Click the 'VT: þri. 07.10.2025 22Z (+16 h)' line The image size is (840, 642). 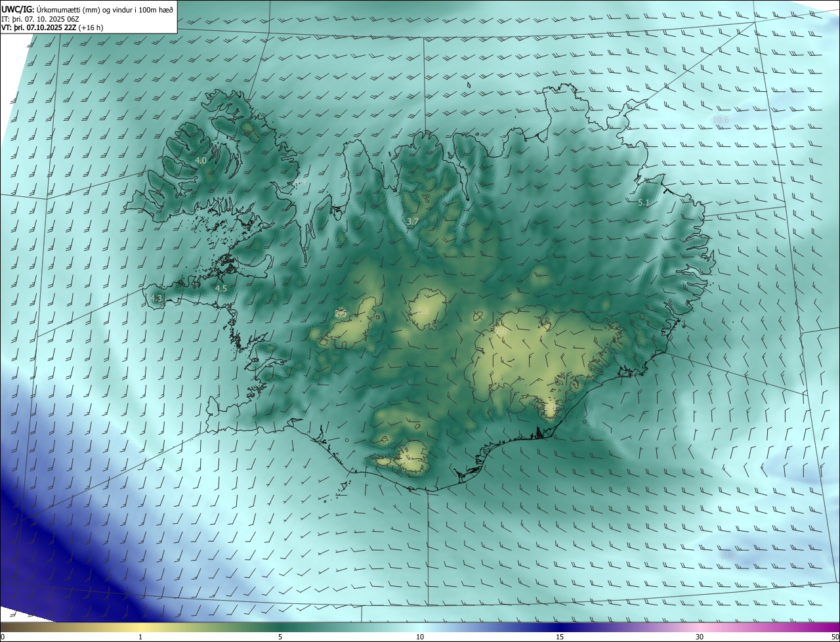point(52,28)
